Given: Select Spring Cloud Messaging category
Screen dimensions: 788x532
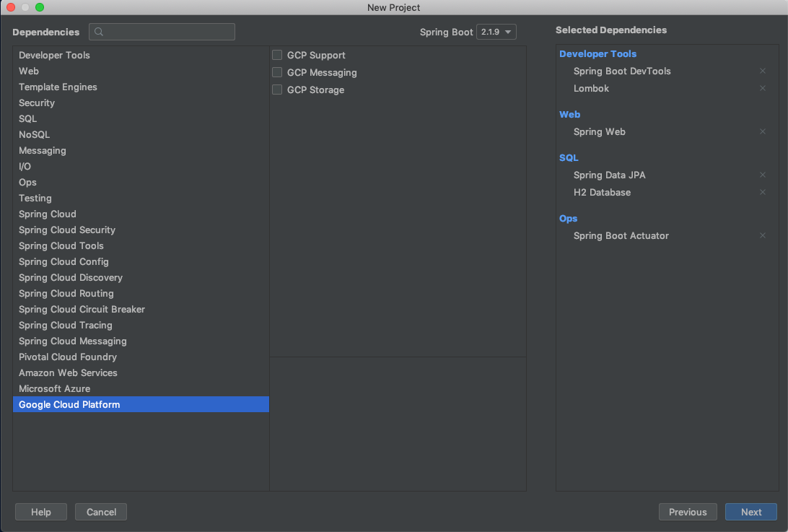Looking at the screenshot, I should point(141,341).
